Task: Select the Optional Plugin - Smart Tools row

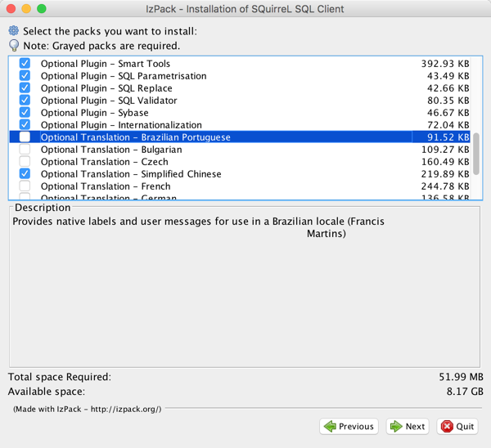Action: (240, 64)
